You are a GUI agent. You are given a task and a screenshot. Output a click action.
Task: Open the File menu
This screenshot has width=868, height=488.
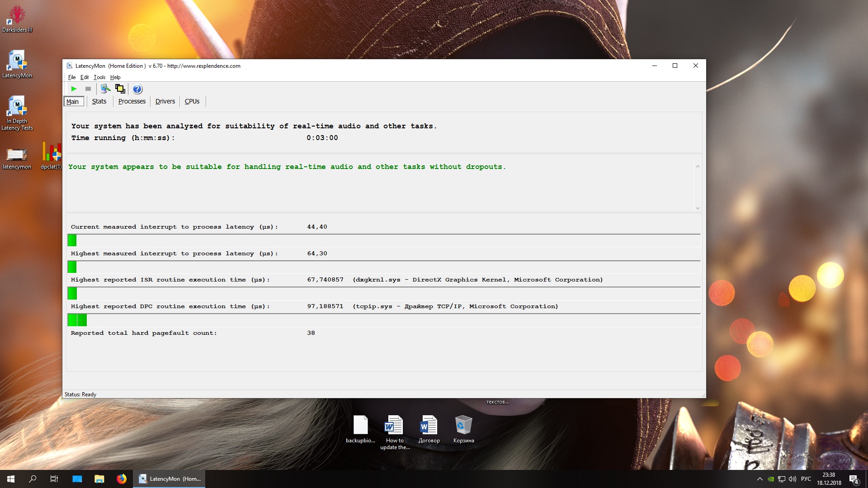click(71, 77)
